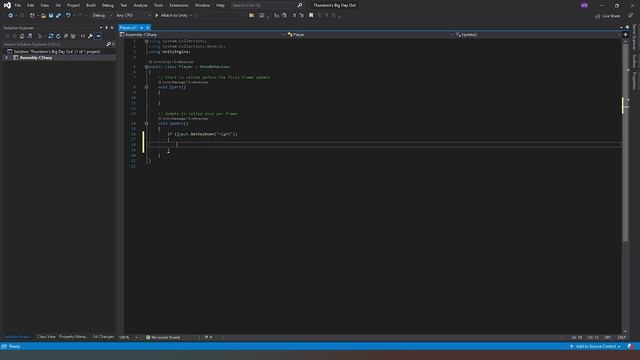Image resolution: width=640 pixels, height=360 pixels.
Task: Open the Any CPU platform dropdown
Action: coord(133,16)
